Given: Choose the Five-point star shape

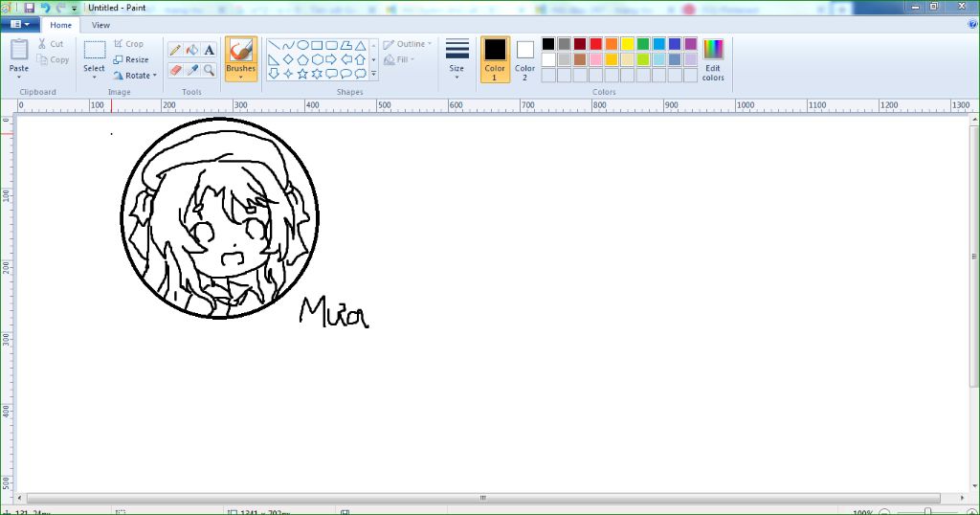Looking at the screenshot, I should click(x=302, y=74).
